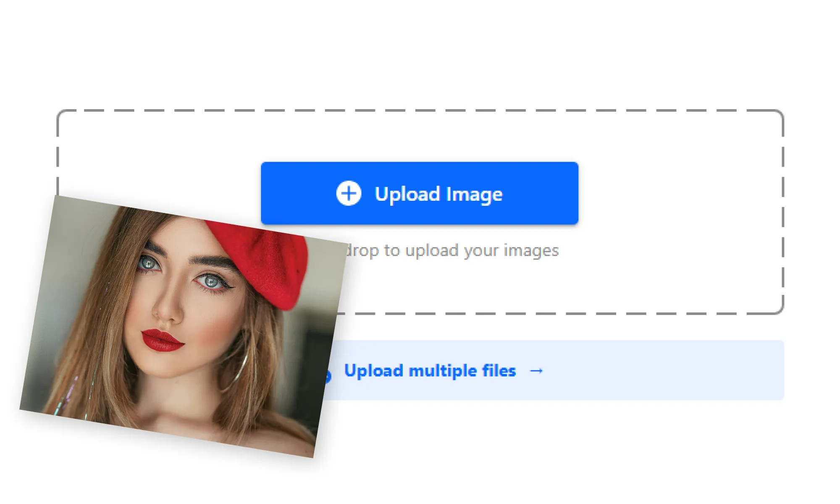Click the plus circle icon on Upload Image
This screenshot has height=504, width=840.
pyautogui.click(x=349, y=194)
